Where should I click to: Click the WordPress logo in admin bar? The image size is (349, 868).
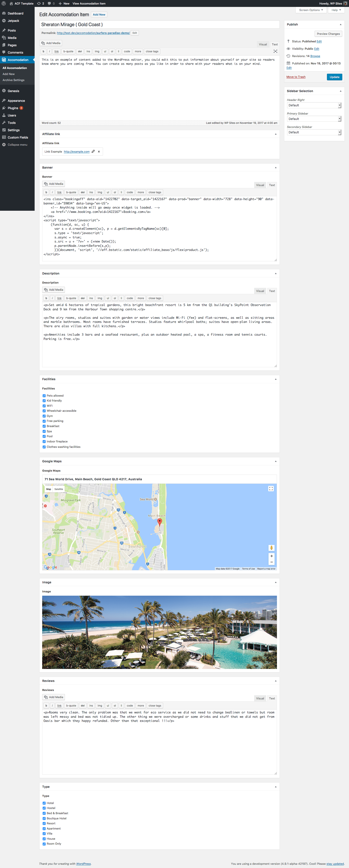[x=4, y=3]
